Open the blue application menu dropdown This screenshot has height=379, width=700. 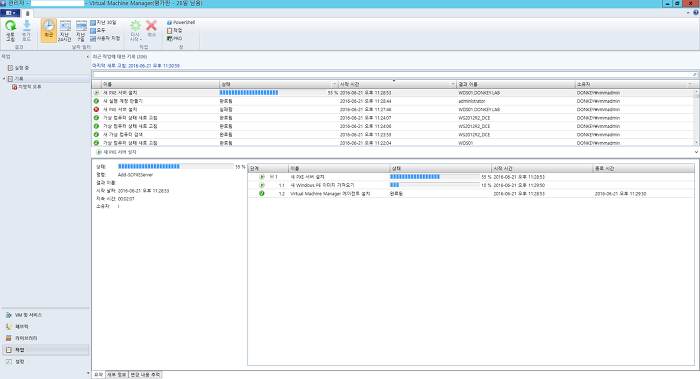[10, 13]
